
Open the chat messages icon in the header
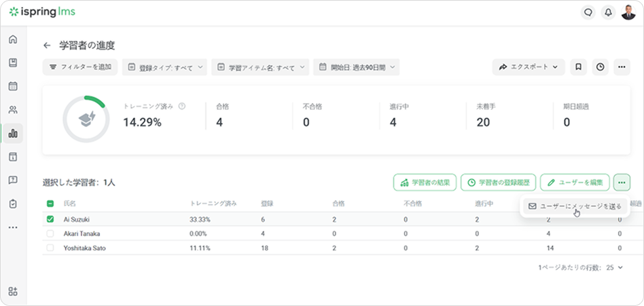pyautogui.click(x=588, y=12)
